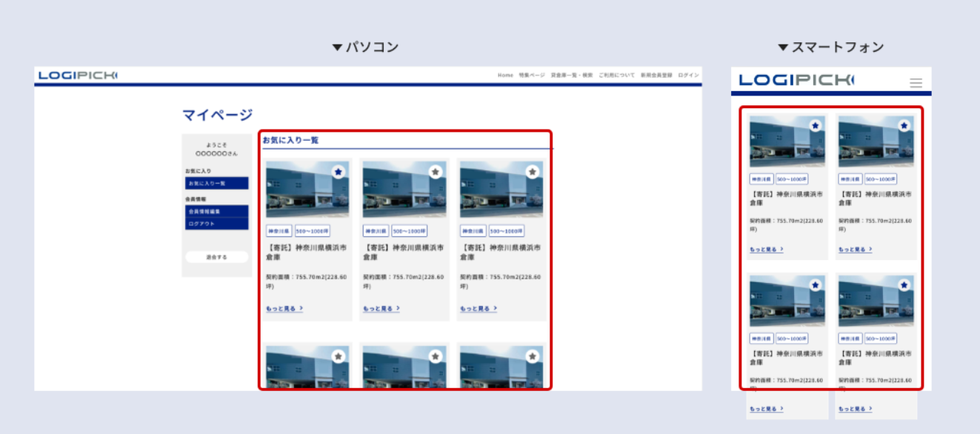Click もっと見る on the PC top-middle card

point(381,308)
